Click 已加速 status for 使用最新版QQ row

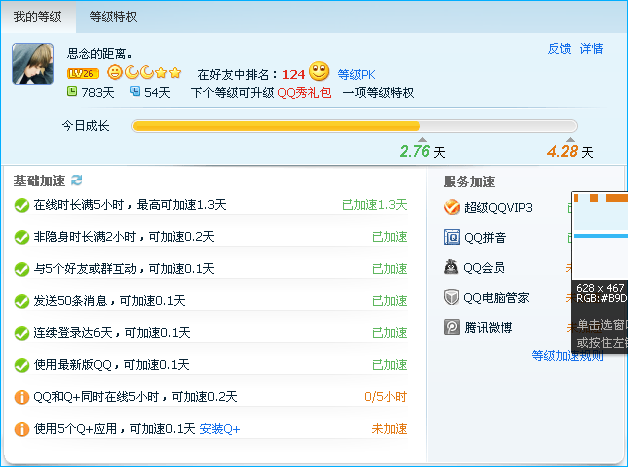[x=389, y=365]
